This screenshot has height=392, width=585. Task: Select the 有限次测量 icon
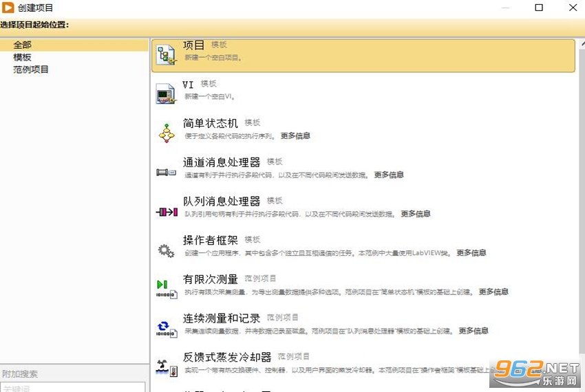pyautogui.click(x=167, y=290)
